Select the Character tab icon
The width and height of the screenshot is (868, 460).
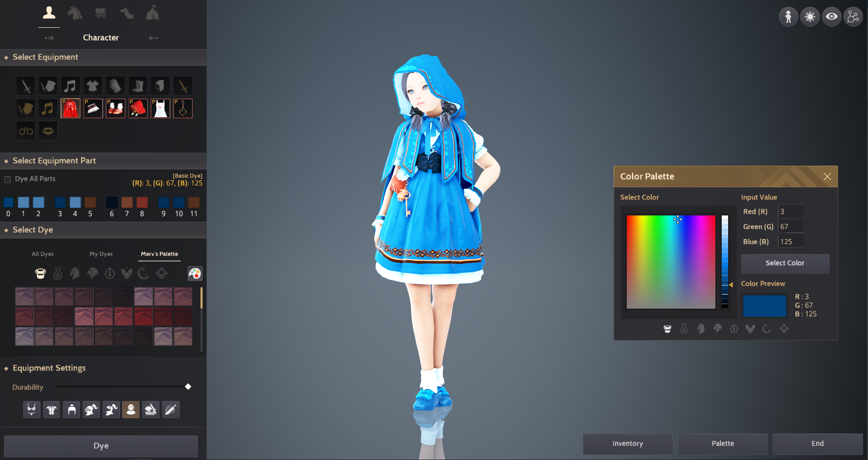(x=49, y=13)
